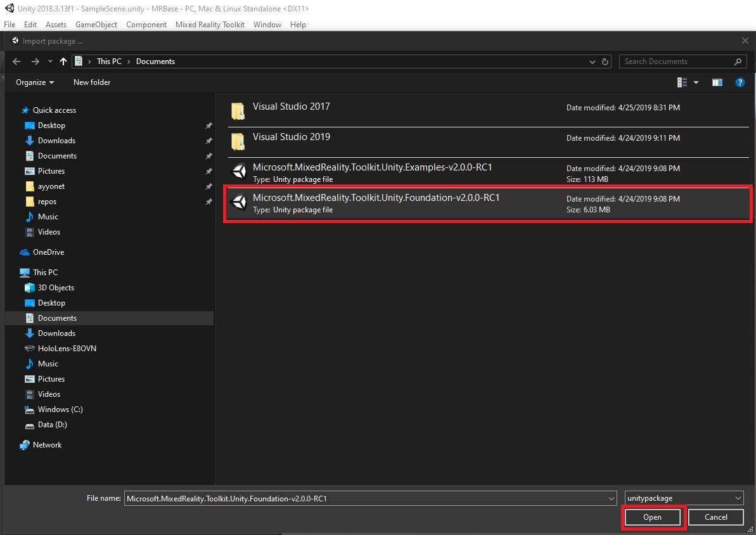Open the File menu in Unity
756x535 pixels.
(x=10, y=25)
